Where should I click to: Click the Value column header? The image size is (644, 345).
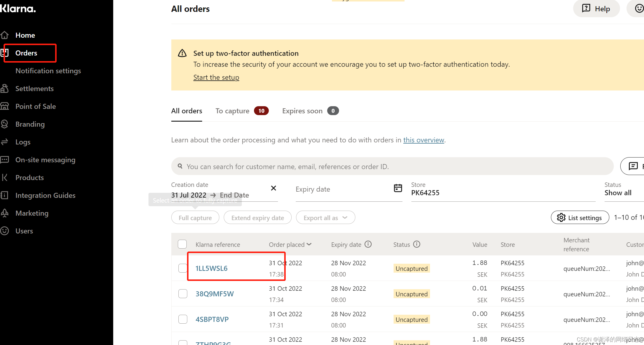(480, 245)
